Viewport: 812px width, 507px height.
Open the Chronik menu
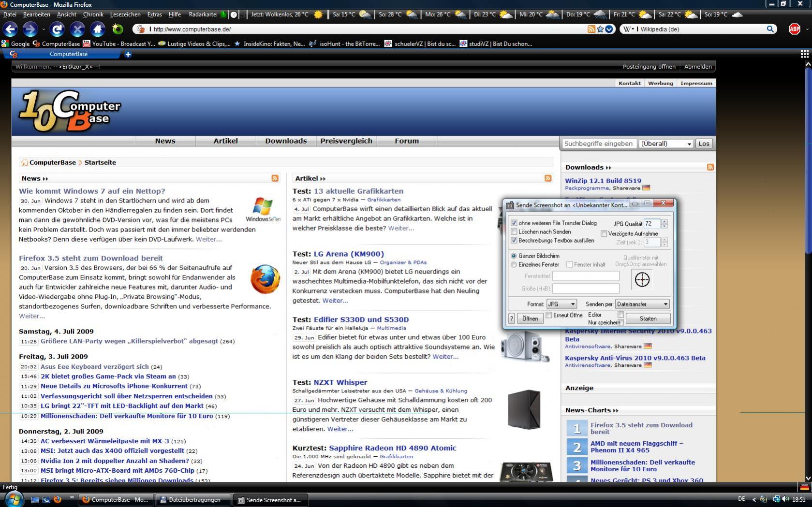(x=93, y=14)
